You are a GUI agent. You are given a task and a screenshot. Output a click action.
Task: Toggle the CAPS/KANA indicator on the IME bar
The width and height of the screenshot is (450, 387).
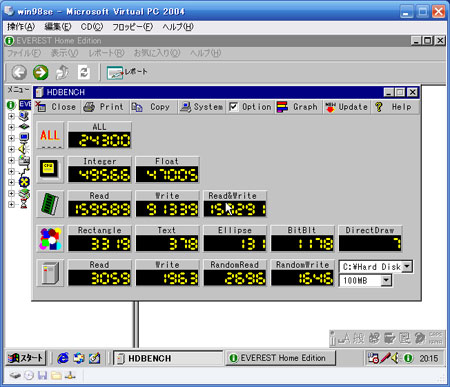(x=435, y=338)
